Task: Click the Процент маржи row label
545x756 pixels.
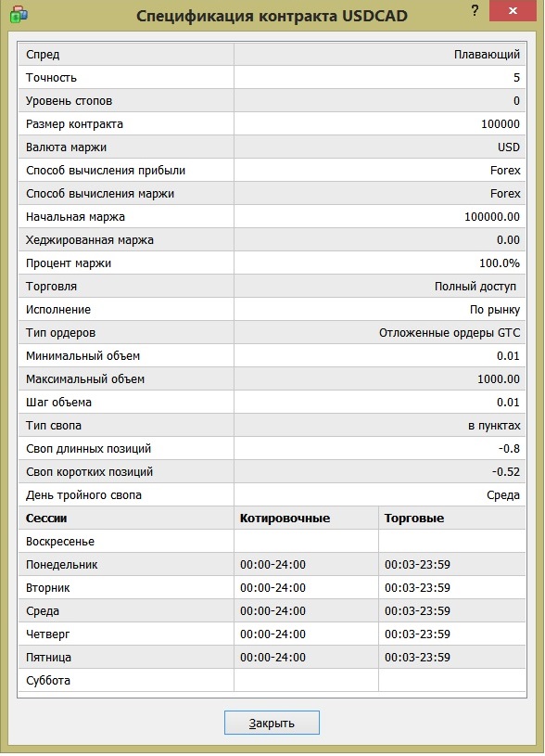Action: pyautogui.click(x=69, y=263)
